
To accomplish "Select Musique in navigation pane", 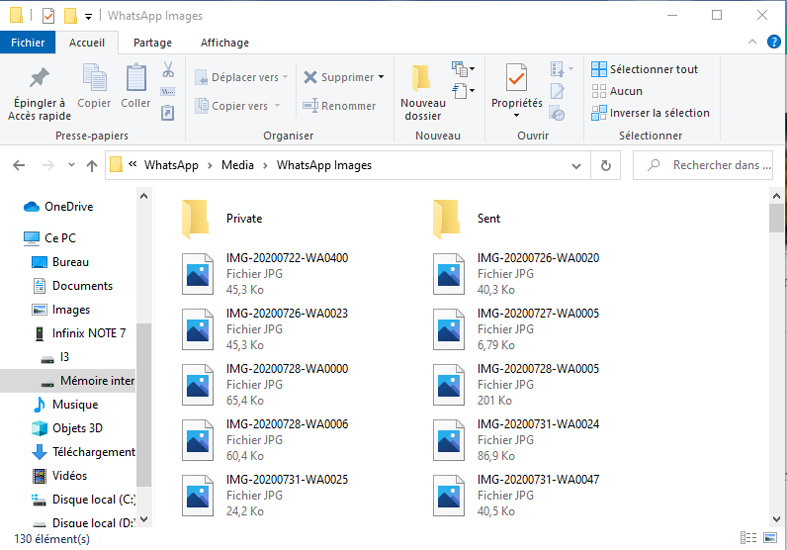I will point(65,404).
